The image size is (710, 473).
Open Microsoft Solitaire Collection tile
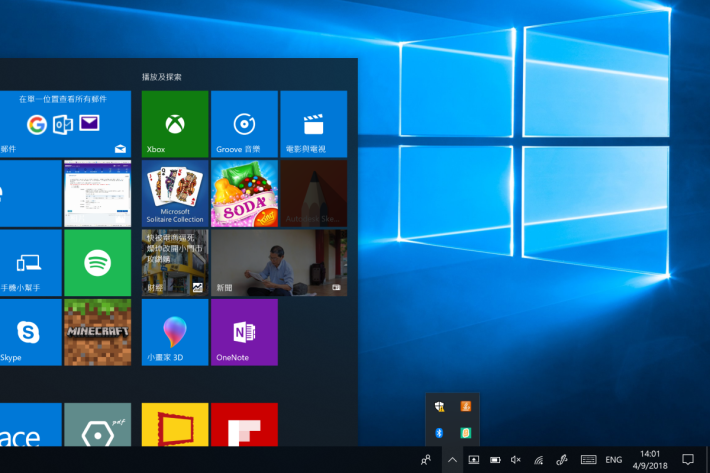click(175, 193)
